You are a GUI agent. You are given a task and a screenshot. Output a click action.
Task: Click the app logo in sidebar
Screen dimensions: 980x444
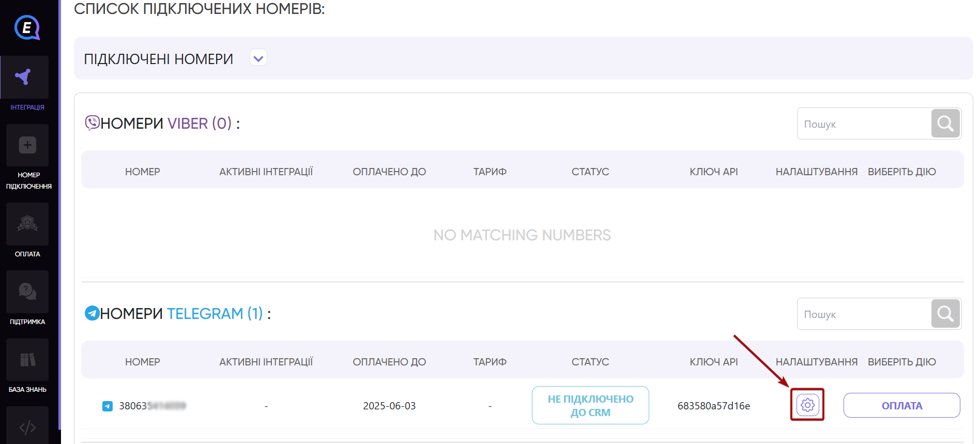pyautogui.click(x=27, y=27)
